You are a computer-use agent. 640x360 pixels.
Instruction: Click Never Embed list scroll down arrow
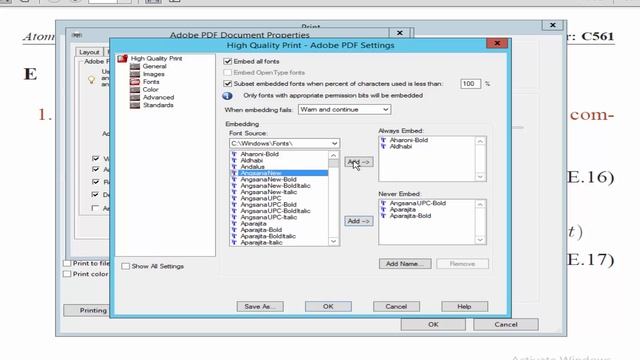[480, 240]
